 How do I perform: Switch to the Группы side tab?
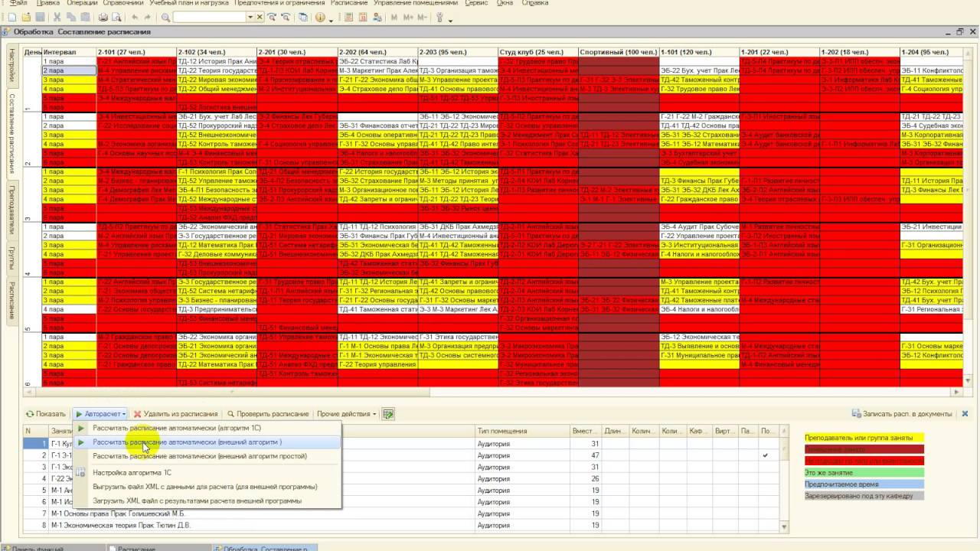pyautogui.click(x=11, y=260)
